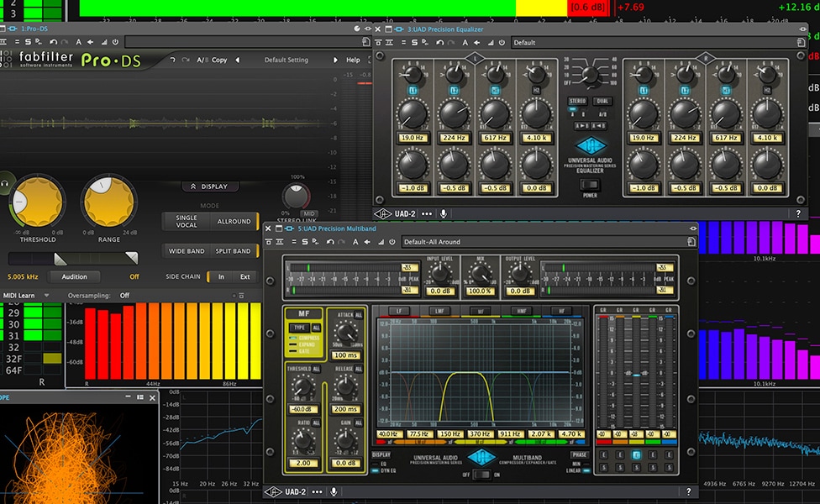Click power bypass icon in UAD Precision Equalizer toolbar
The height and width of the screenshot is (504, 820).
pyautogui.click(x=502, y=42)
